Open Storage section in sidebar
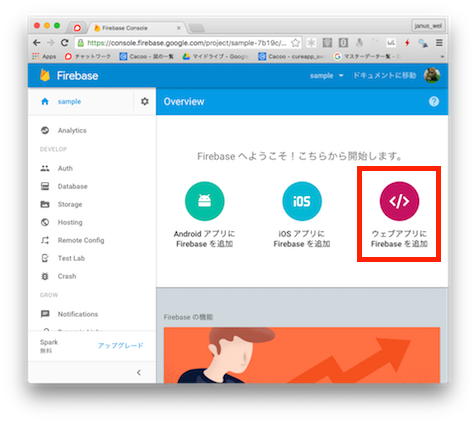The height and width of the screenshot is (423, 476). pos(70,204)
